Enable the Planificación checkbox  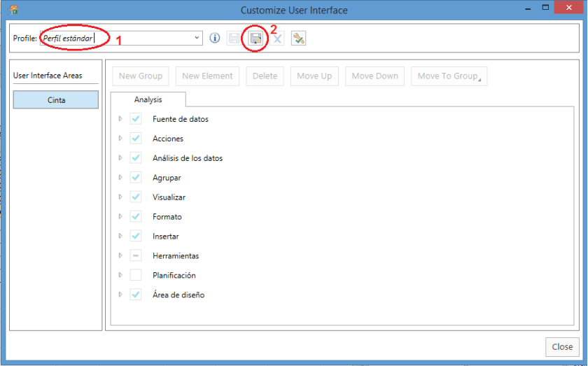136,275
